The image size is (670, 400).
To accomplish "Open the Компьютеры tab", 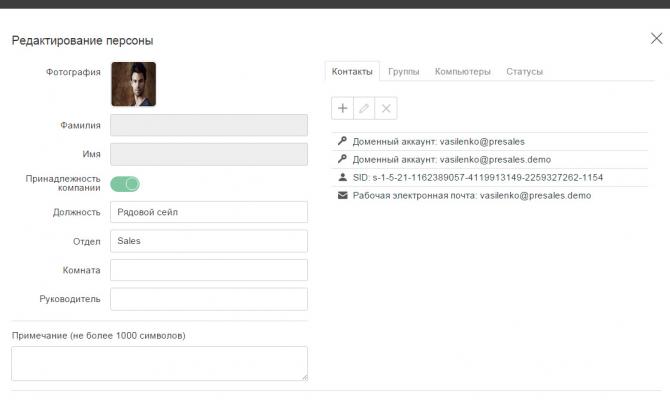I will (x=462, y=72).
